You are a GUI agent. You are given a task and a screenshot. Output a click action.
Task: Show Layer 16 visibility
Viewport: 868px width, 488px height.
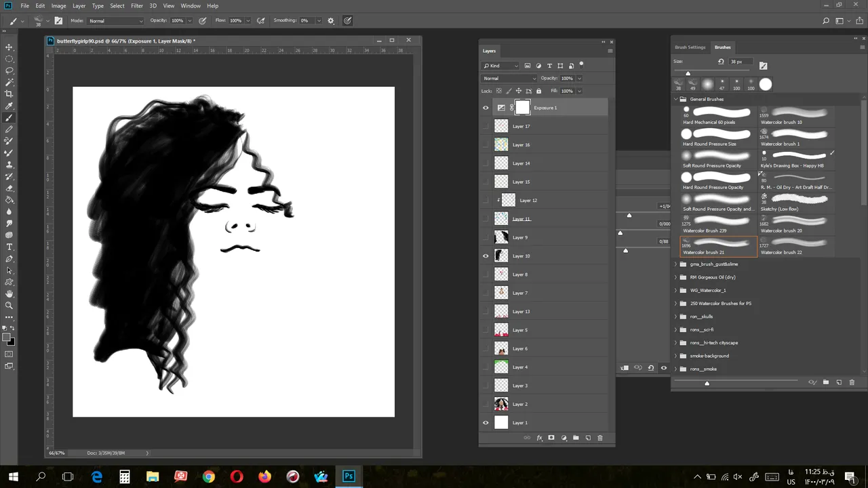pos(486,144)
